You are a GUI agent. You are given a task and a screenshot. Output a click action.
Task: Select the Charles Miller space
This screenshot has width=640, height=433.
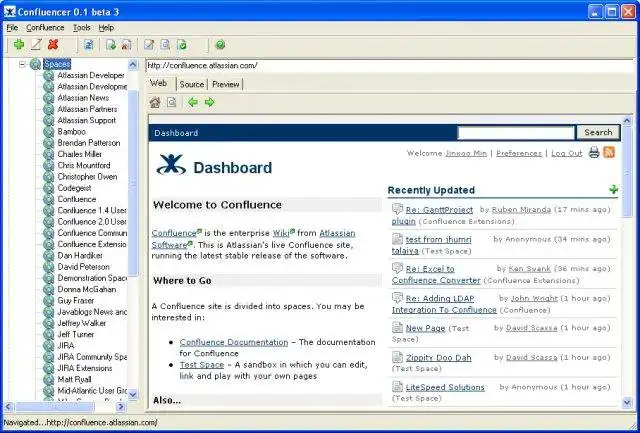[80, 154]
